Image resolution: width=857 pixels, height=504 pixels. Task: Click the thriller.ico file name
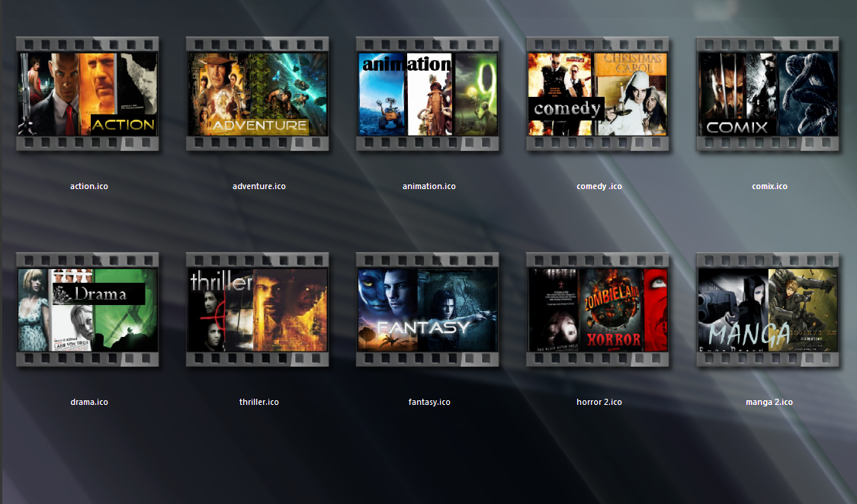[x=259, y=403]
